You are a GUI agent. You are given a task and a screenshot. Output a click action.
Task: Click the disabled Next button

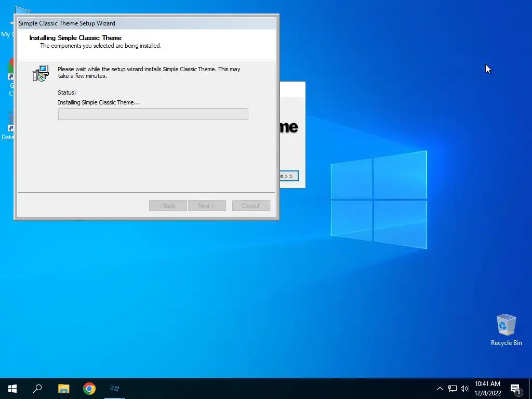207,206
